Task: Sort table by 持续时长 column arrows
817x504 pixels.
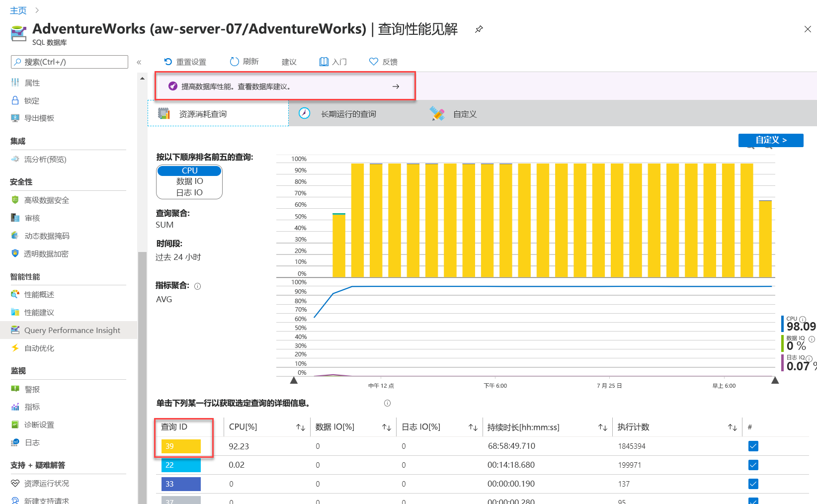Action: coord(603,427)
